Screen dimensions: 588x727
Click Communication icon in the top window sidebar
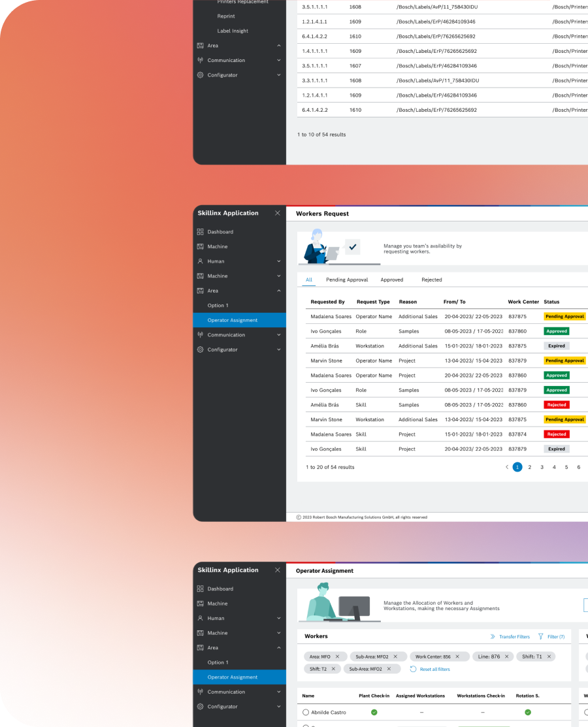click(201, 60)
